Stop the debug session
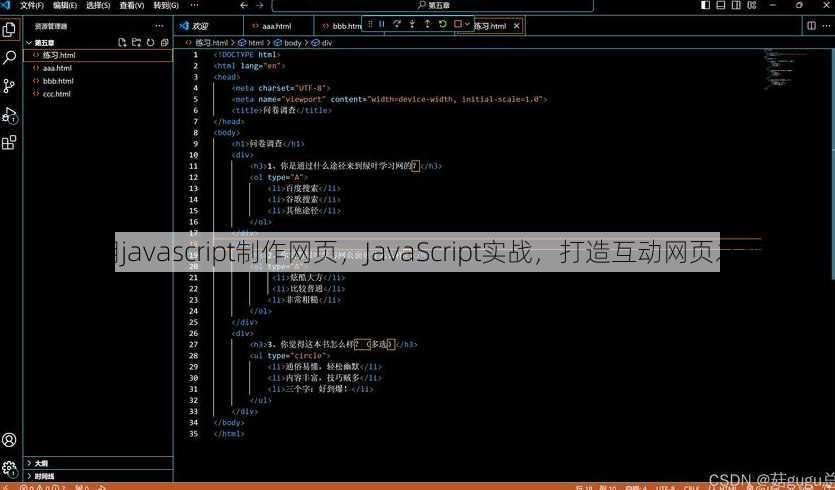The image size is (835, 490). pos(457,24)
